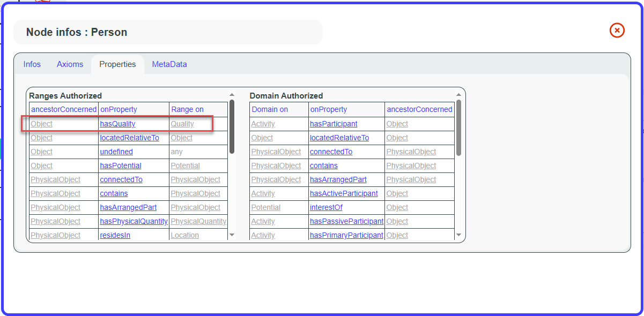Click the PhysicalQuantity range link
Screen dimensions: 644x316
click(198, 221)
